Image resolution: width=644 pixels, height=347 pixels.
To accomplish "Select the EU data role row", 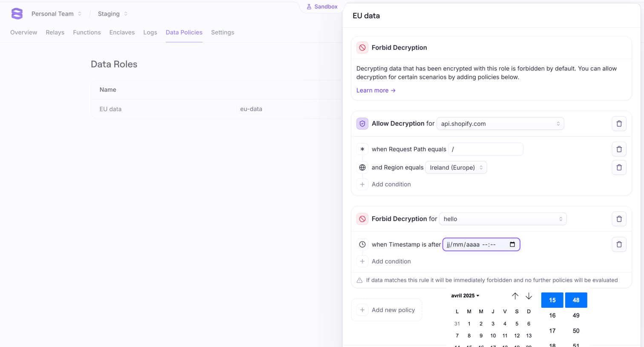I will pyautogui.click(x=217, y=109).
